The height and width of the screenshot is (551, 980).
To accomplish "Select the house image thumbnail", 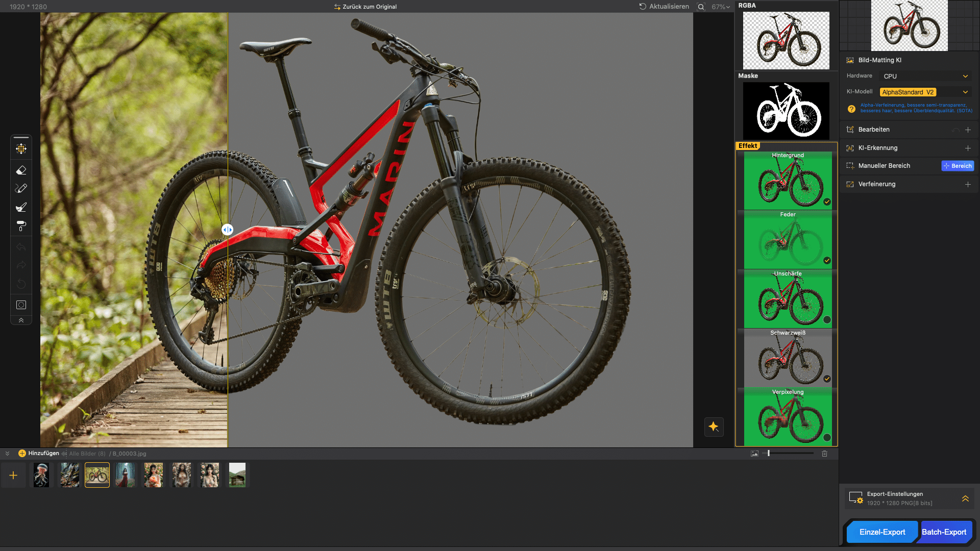I will tap(237, 475).
